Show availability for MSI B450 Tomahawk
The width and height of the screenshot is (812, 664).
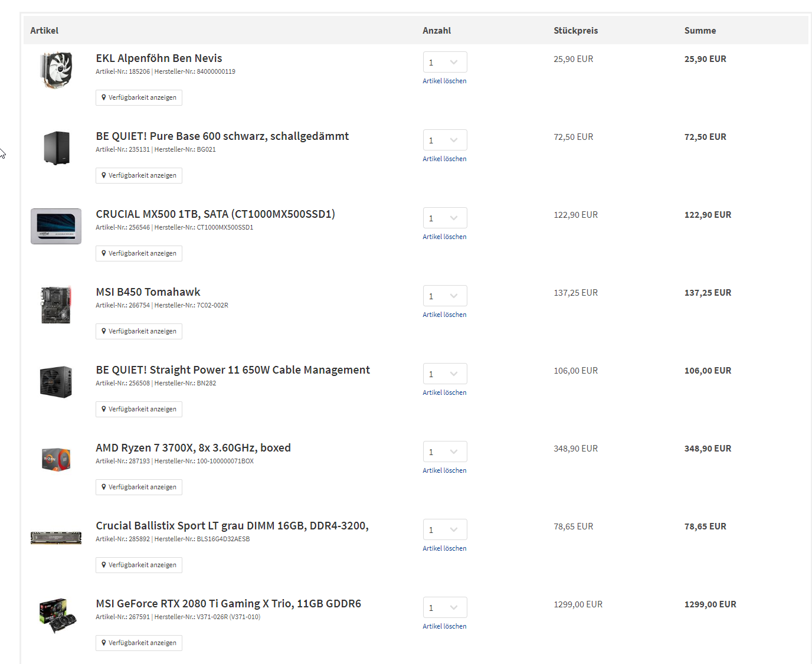pyautogui.click(x=139, y=331)
